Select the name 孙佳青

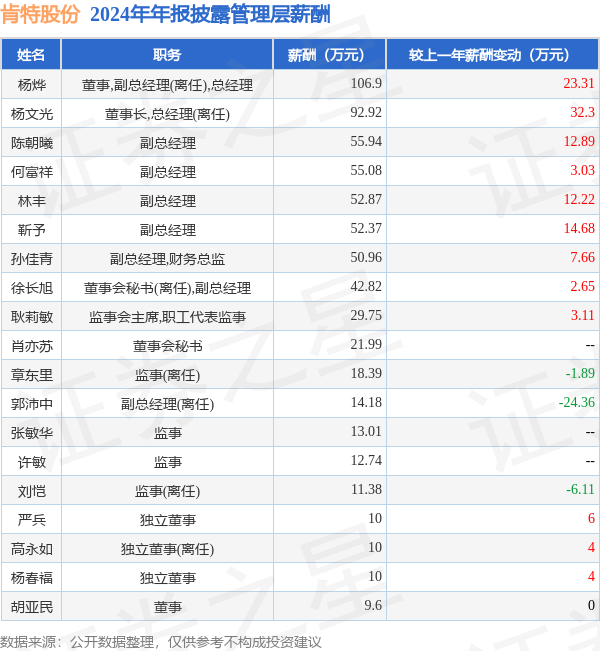[32, 259]
